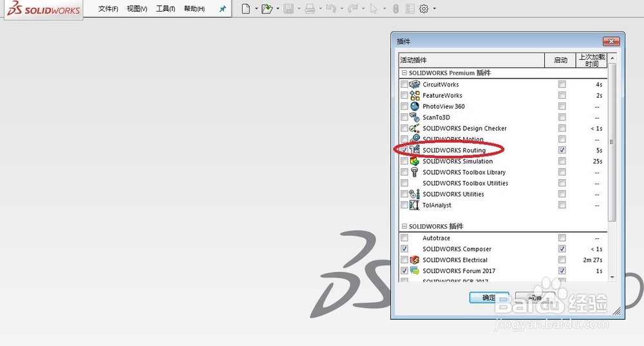Screen dimensions: 644x346
Task: Pin the menu bar with the pushpin icon
Action: tap(223, 8)
